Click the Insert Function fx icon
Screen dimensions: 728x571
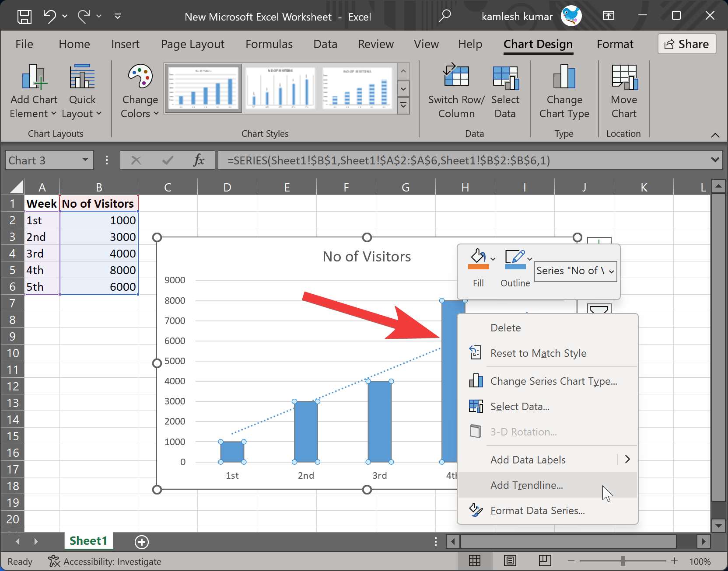pyautogui.click(x=199, y=160)
